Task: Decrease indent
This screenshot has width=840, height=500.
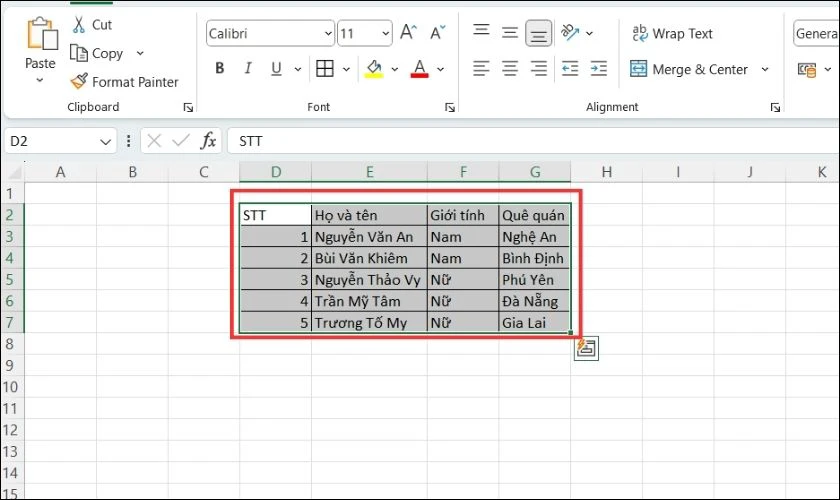Action: [x=570, y=69]
